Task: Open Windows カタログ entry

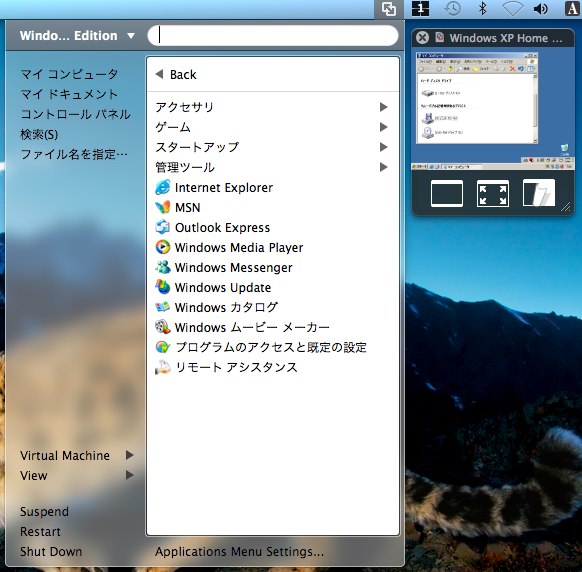Action: click(x=216, y=307)
